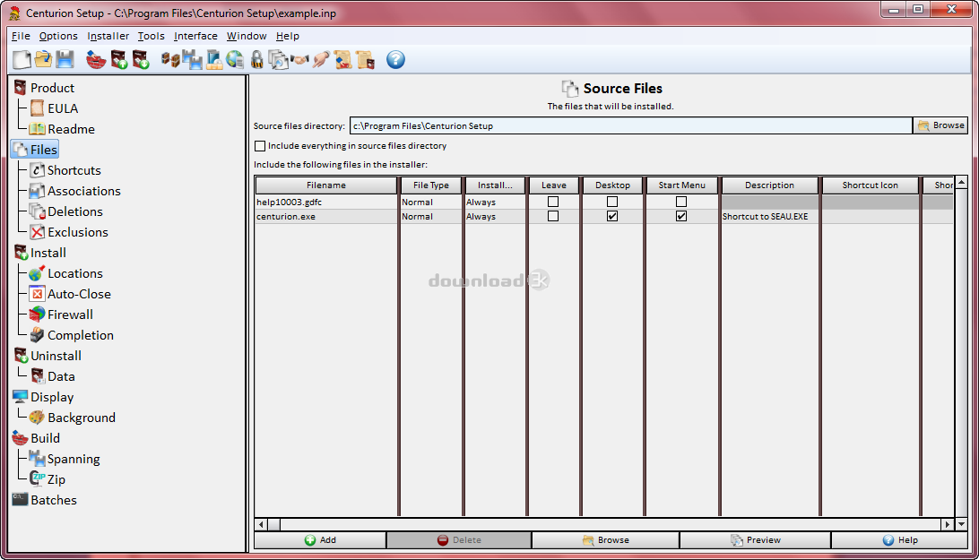
Task: Open Spanning under Build
Action: 65,459
